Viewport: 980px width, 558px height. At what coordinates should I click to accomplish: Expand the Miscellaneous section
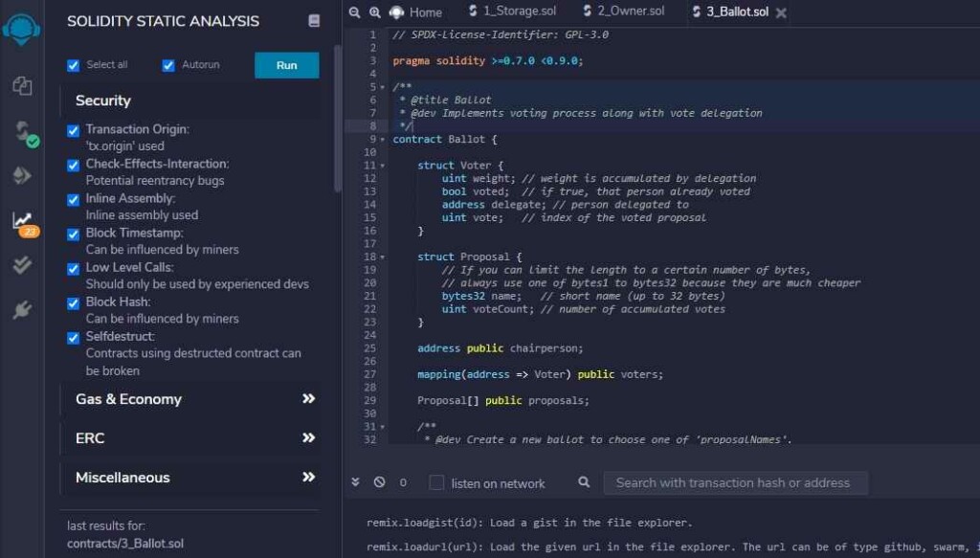(190, 478)
